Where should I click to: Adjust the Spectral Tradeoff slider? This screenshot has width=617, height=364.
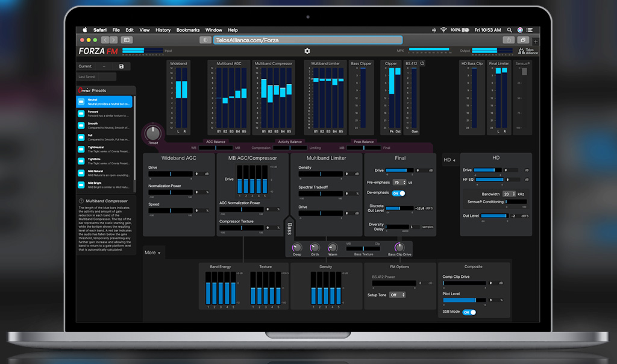click(321, 193)
